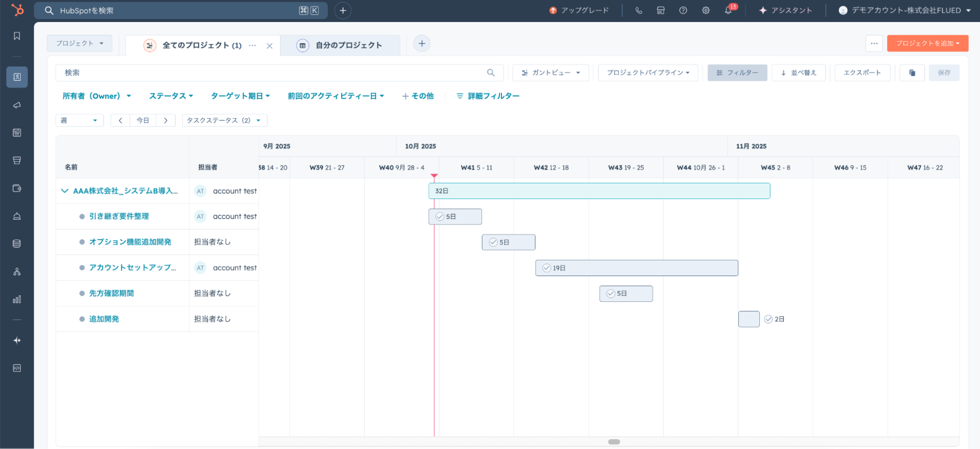Open the help question mark icon
This screenshot has width=980, height=449.
[x=683, y=10]
